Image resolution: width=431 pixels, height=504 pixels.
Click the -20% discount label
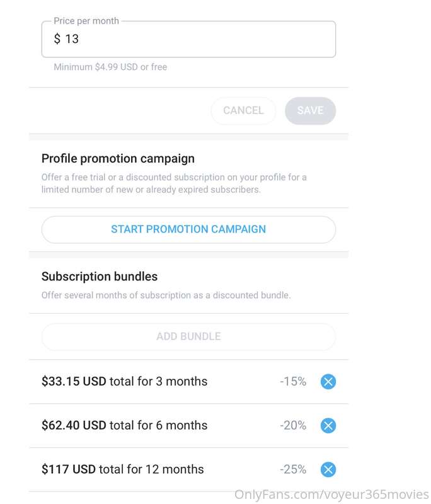click(x=293, y=425)
